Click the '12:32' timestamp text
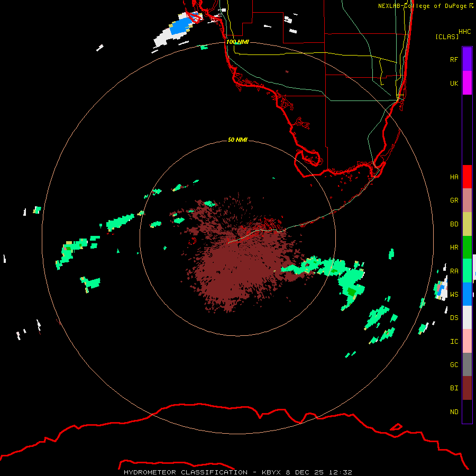 [340, 472]
